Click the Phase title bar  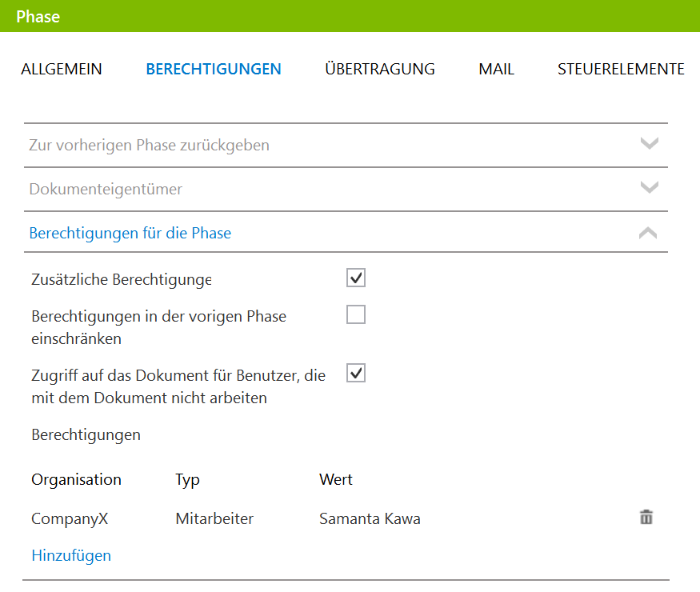pos(350,16)
